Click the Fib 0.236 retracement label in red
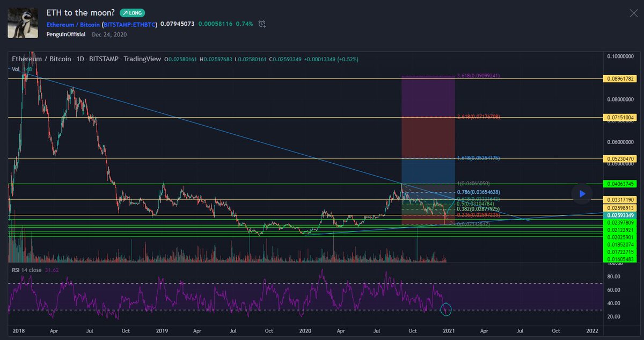644x340 pixels. tap(478, 215)
